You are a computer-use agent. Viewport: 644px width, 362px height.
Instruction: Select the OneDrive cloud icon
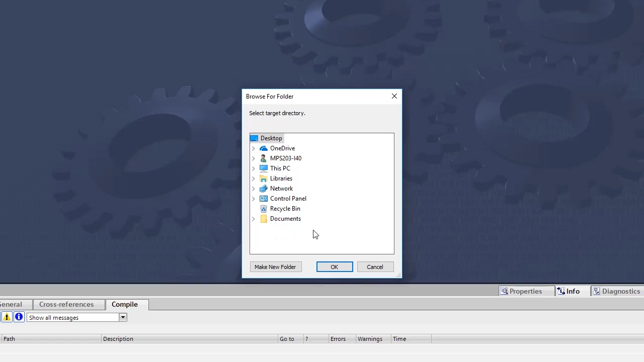(264, 148)
